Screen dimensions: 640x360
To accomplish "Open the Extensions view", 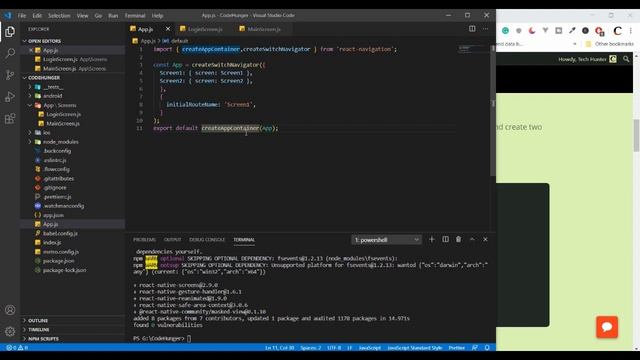I will click(x=10, y=119).
